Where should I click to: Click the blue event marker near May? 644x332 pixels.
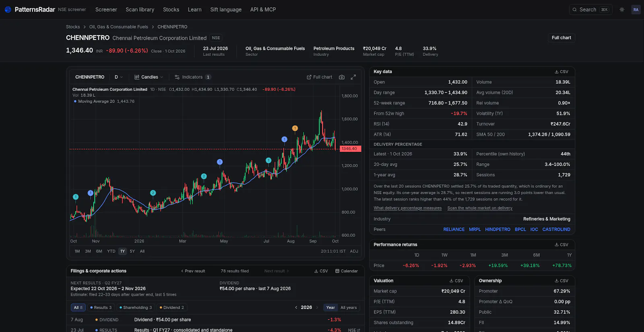pos(220,162)
